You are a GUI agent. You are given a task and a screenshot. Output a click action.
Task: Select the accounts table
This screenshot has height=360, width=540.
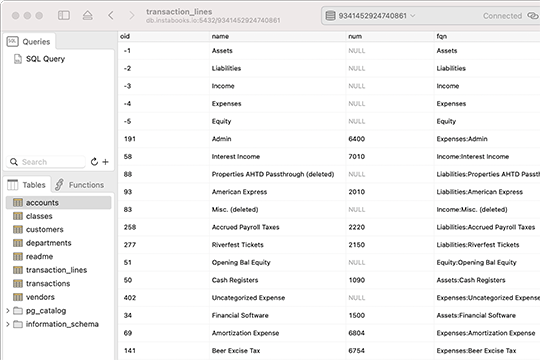[59, 203]
